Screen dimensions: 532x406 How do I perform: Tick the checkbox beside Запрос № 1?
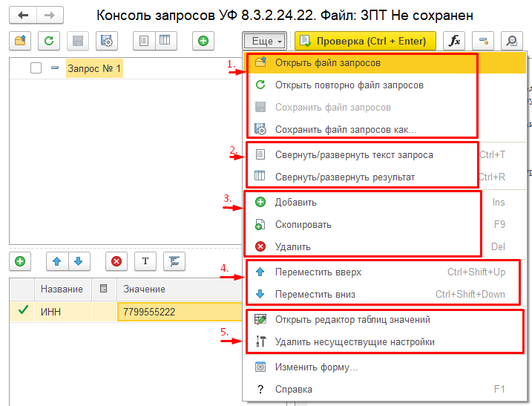click(36, 68)
